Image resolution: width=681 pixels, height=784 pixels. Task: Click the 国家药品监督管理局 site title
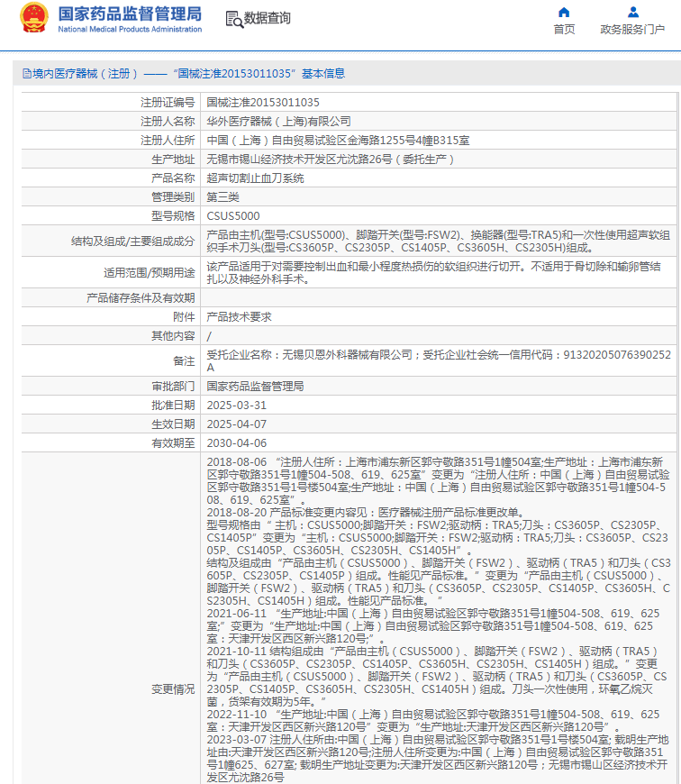click(130, 14)
